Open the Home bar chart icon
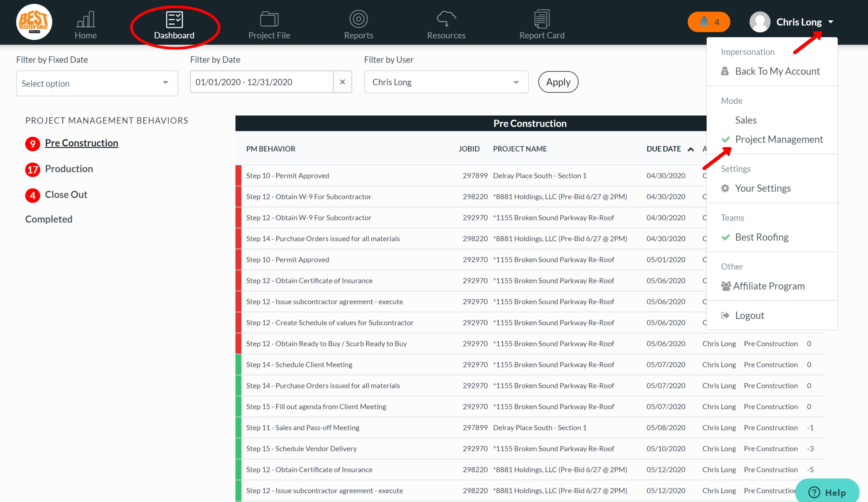This screenshot has height=502, width=868. point(86,19)
